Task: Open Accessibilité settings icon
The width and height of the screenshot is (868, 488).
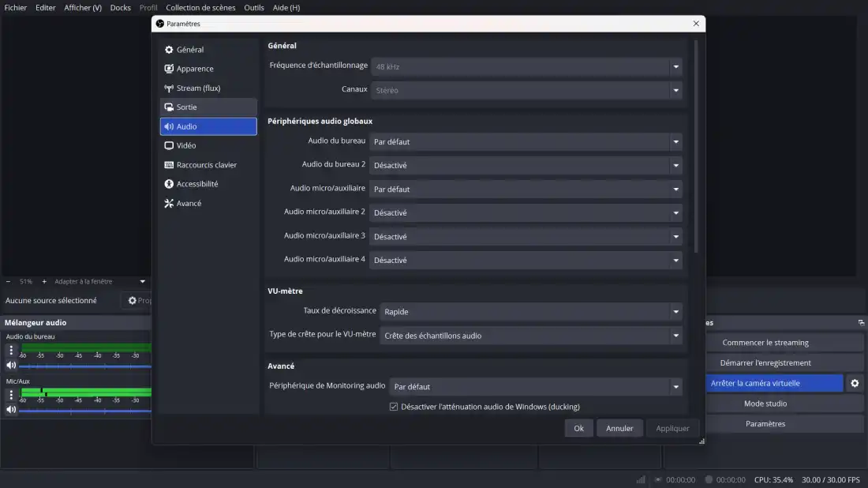Action: pyautogui.click(x=169, y=184)
